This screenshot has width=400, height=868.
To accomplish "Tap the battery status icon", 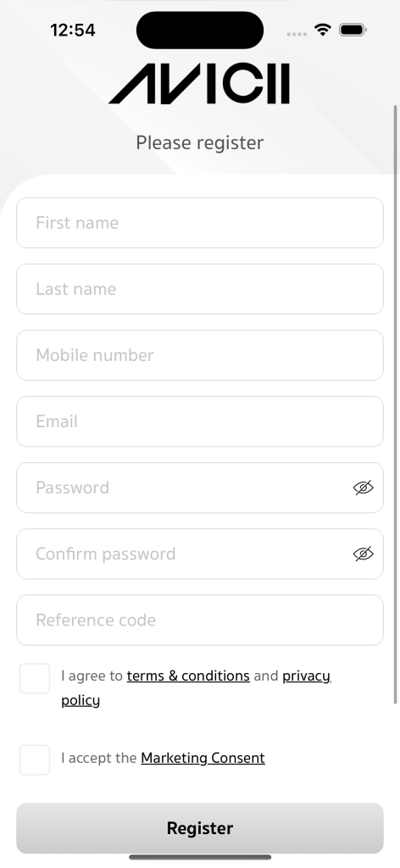I will [353, 30].
